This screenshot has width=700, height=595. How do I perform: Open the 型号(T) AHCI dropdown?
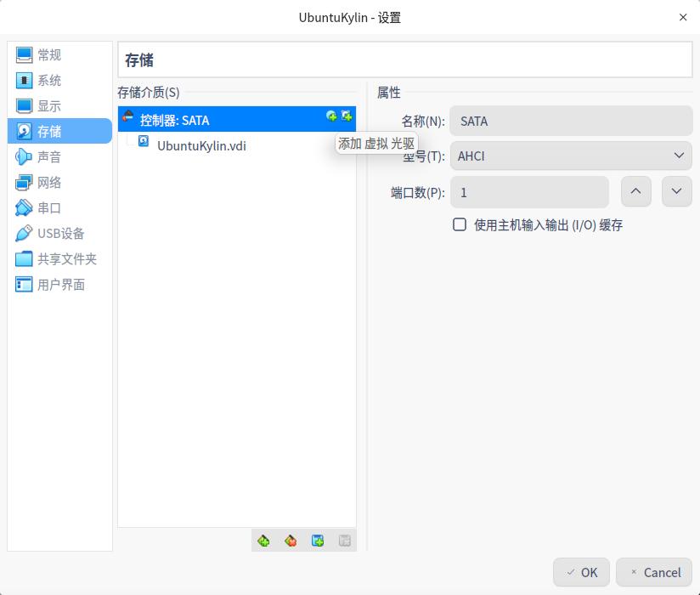click(570, 156)
